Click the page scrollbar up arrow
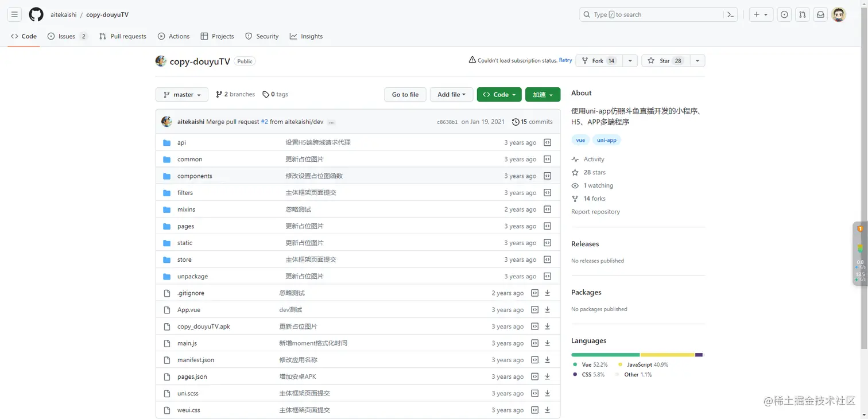The width and height of the screenshot is (868, 419). [864, 3]
